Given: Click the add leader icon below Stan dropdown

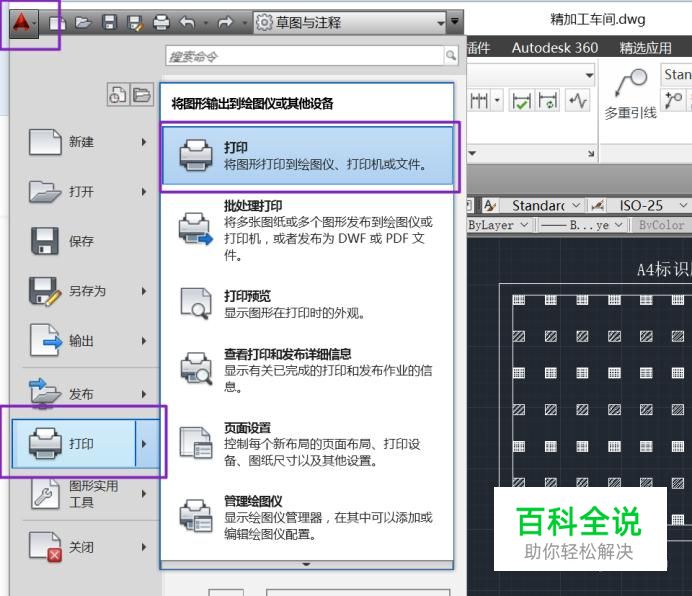Looking at the screenshot, I should pos(673,99).
